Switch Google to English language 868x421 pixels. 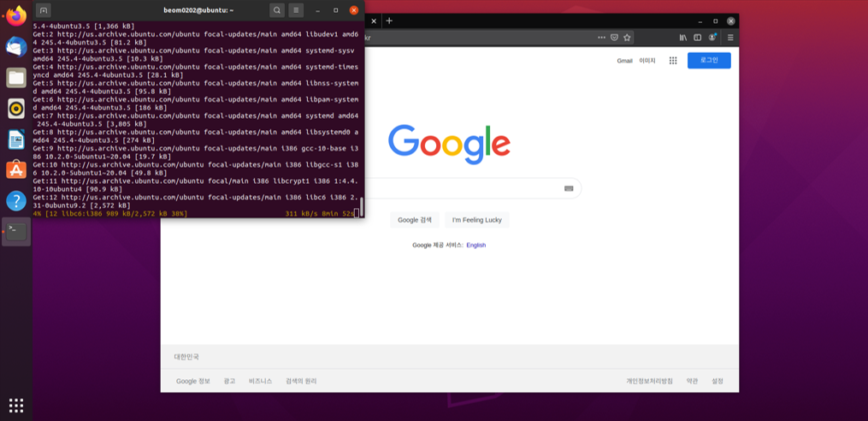pyautogui.click(x=475, y=245)
